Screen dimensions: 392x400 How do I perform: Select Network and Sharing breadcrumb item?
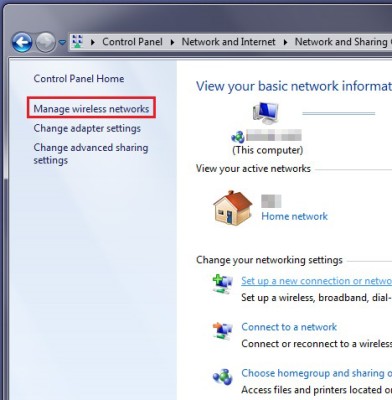coord(343,42)
